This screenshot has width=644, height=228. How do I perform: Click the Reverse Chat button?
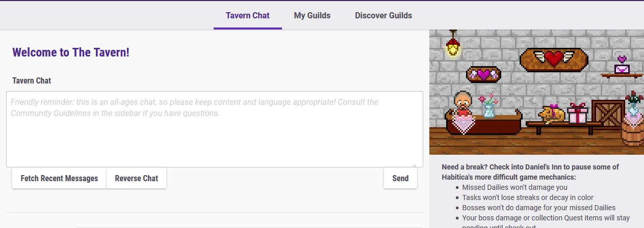tap(136, 178)
